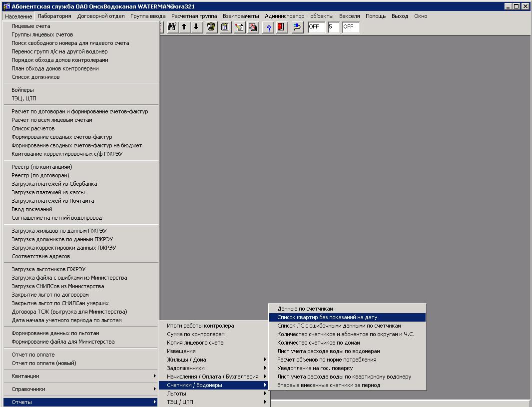Click the trash bin delete icon

(x=211, y=27)
